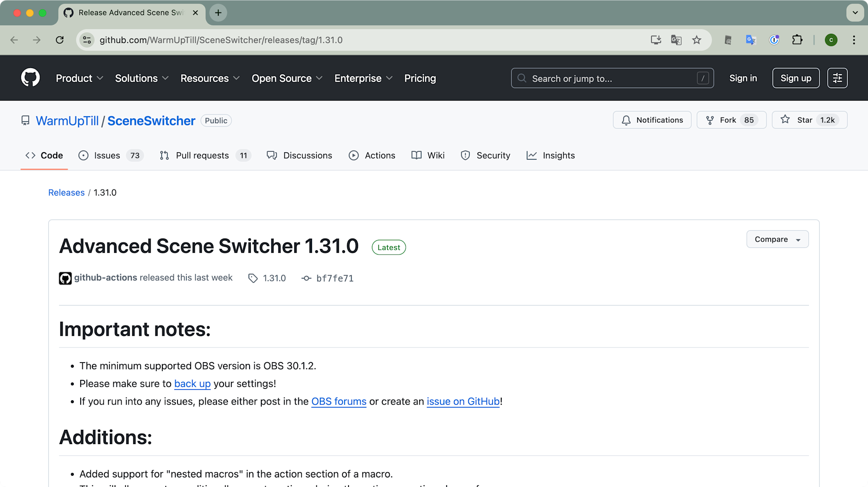Image resolution: width=868 pixels, height=487 pixels.
Task: Open the global navigation settings icon button
Action: [x=837, y=78]
